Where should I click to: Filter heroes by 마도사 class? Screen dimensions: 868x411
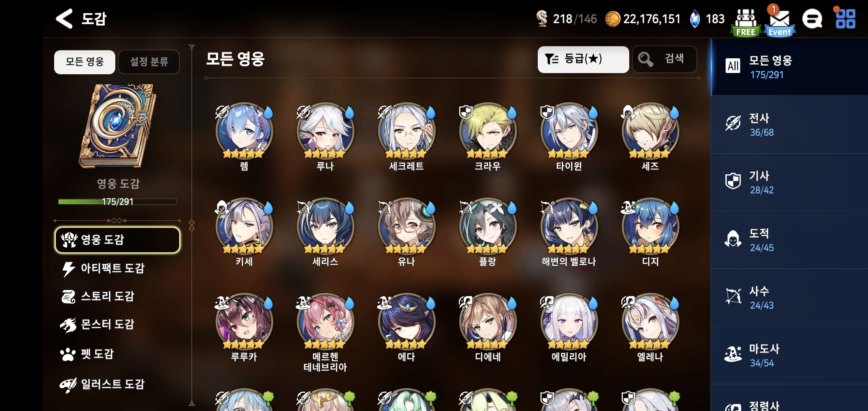click(x=790, y=355)
